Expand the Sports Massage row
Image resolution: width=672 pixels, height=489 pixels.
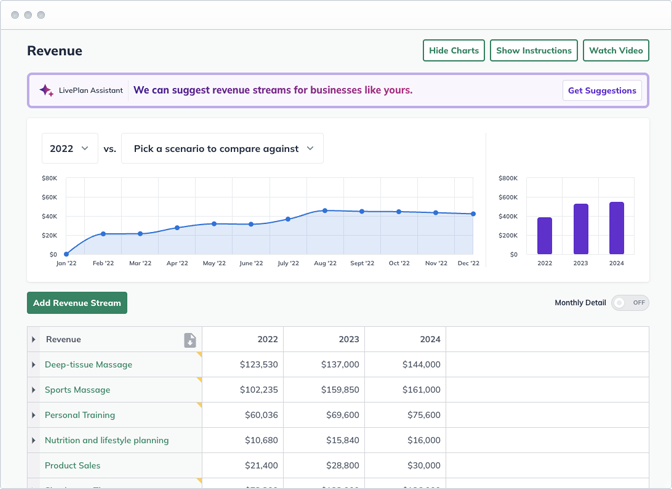pos(34,390)
